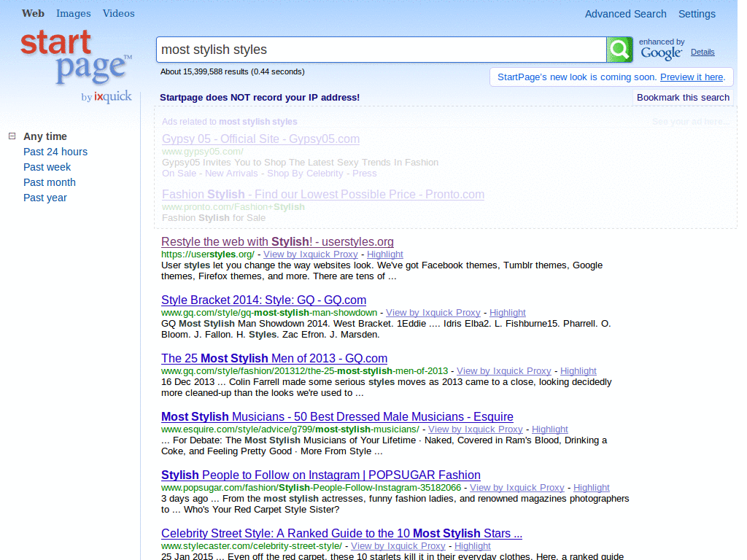
Task: Click Highlight for Style Bracket result
Action: (508, 312)
